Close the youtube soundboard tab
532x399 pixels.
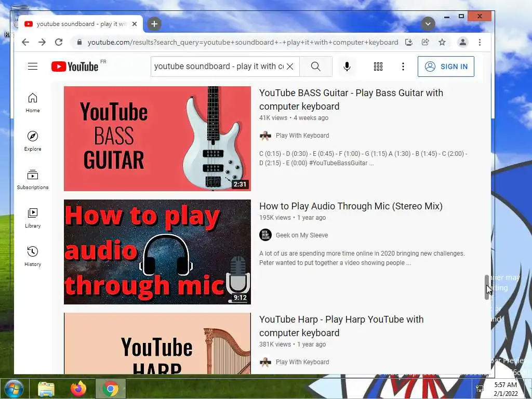pos(135,24)
